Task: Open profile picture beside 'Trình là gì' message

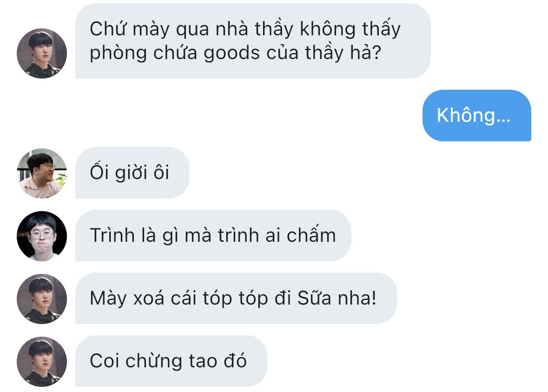Action: coord(41,236)
